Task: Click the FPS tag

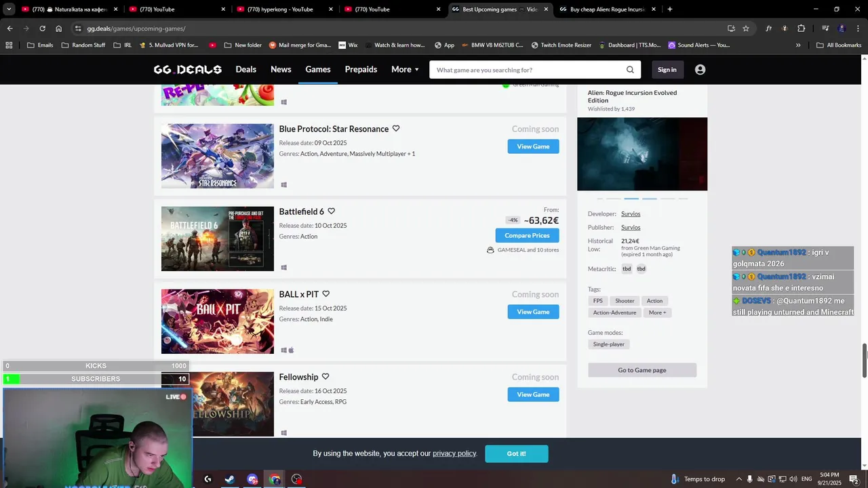Action: (597, 301)
